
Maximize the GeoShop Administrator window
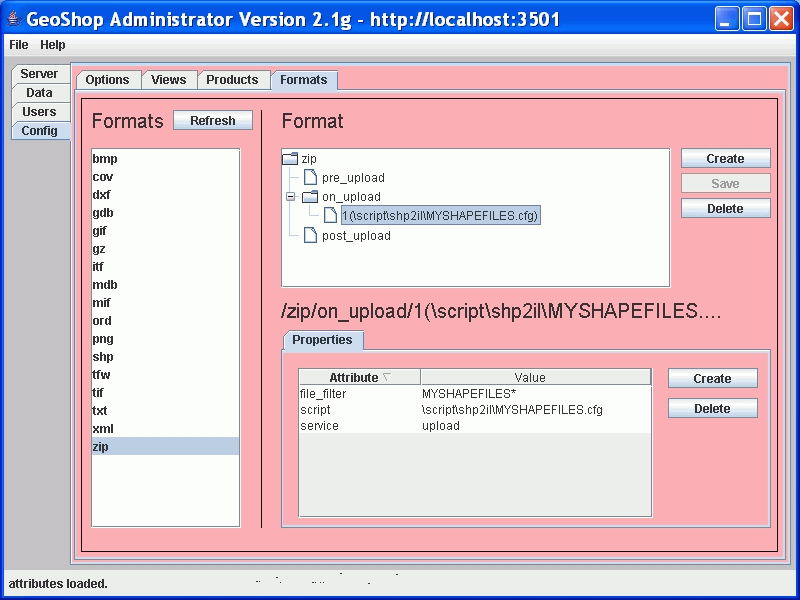pos(754,19)
